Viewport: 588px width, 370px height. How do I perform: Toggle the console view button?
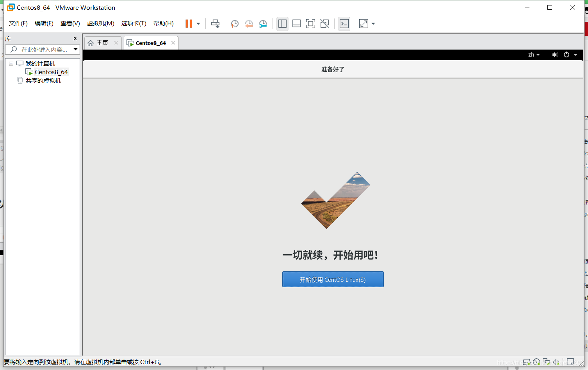(x=344, y=24)
